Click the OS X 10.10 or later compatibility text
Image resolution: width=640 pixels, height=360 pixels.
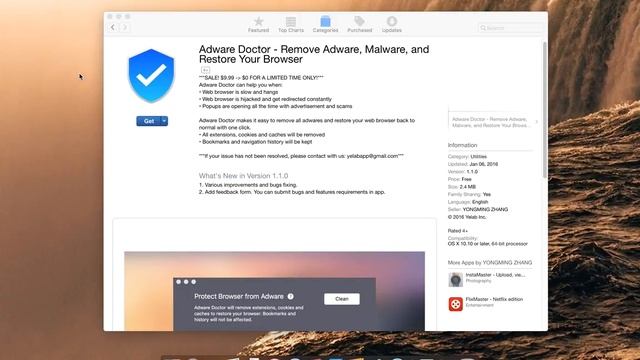[488, 244]
